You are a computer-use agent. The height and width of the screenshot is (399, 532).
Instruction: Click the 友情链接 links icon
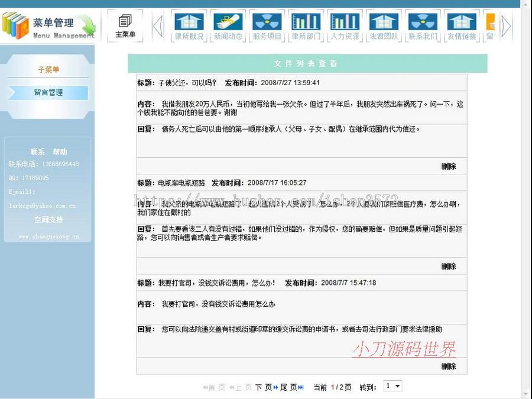pyautogui.click(x=462, y=25)
